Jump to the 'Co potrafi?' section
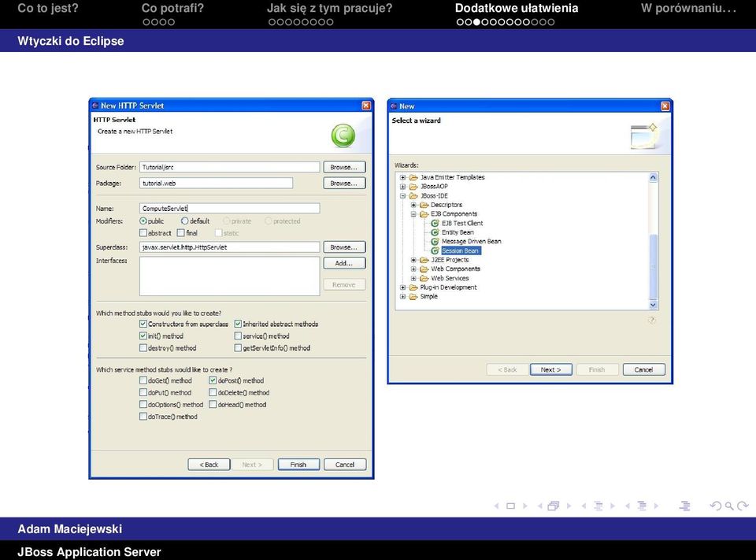Image resolution: width=756 pixels, height=560 pixels. coord(172,8)
